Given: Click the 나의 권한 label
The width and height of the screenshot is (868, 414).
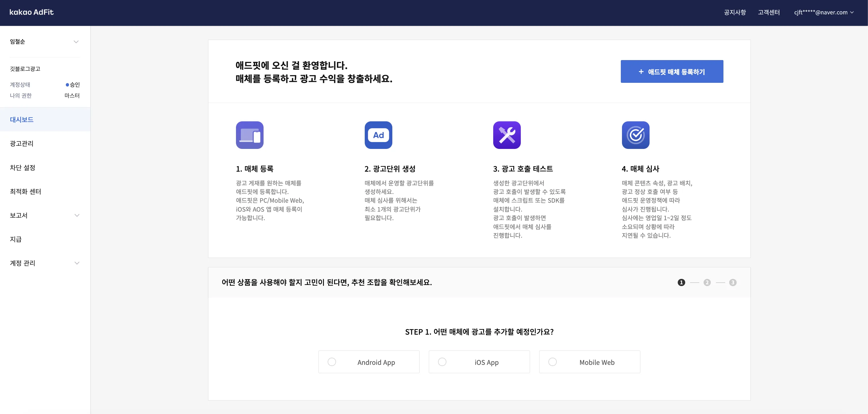Looking at the screenshot, I should [21, 95].
